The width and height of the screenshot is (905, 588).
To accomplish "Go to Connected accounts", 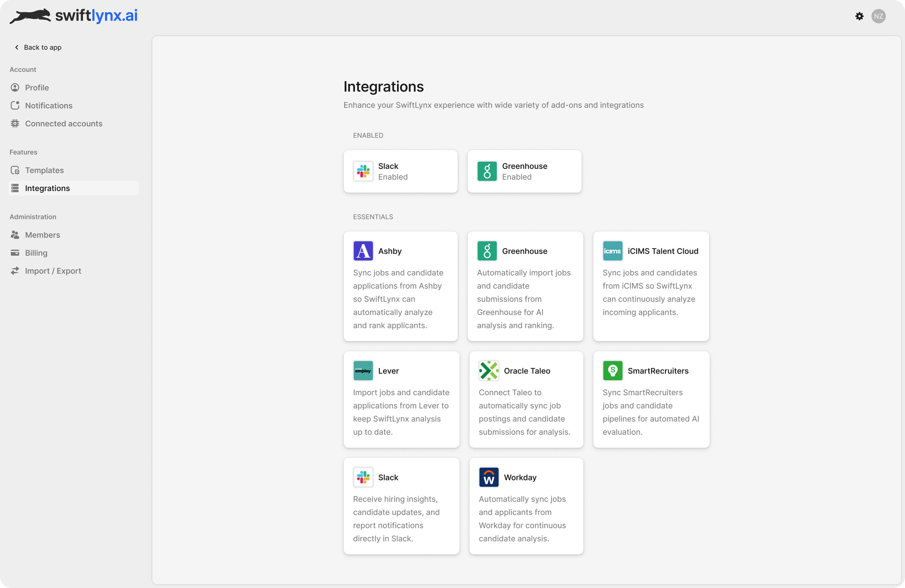I will click(x=63, y=124).
